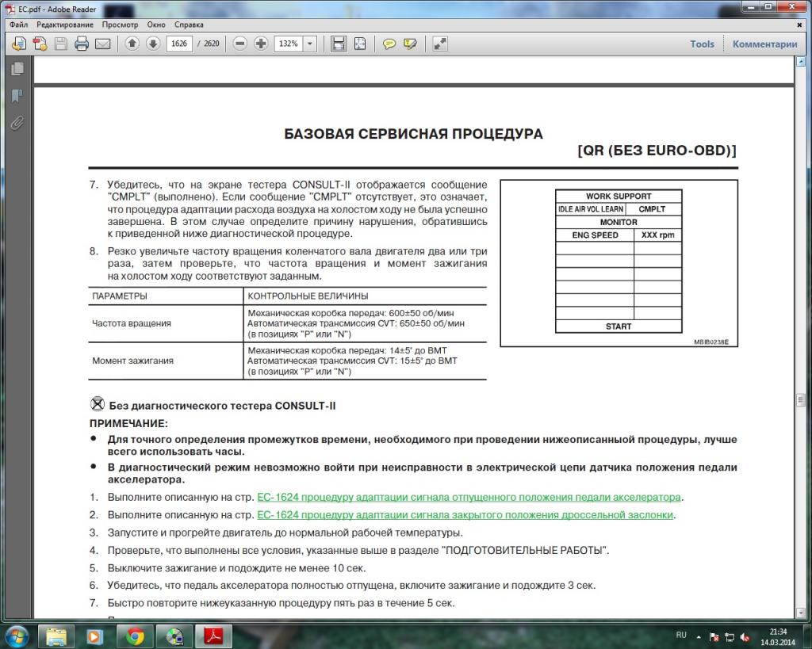Click the scrollbar up arrow
Screen dimensions: 812x649
tap(801, 62)
